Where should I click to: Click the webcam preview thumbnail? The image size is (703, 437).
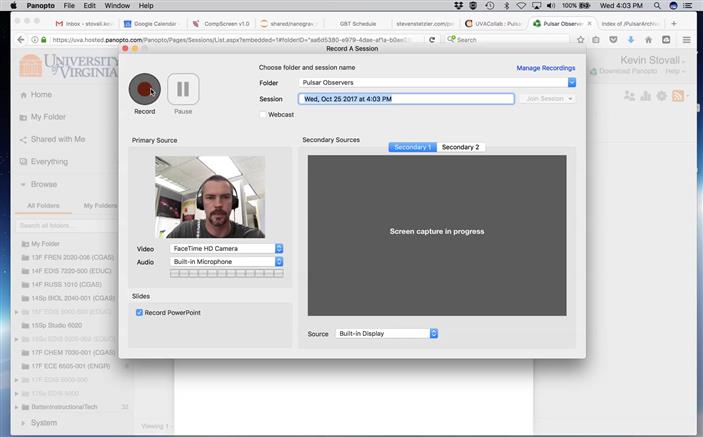tap(210, 196)
